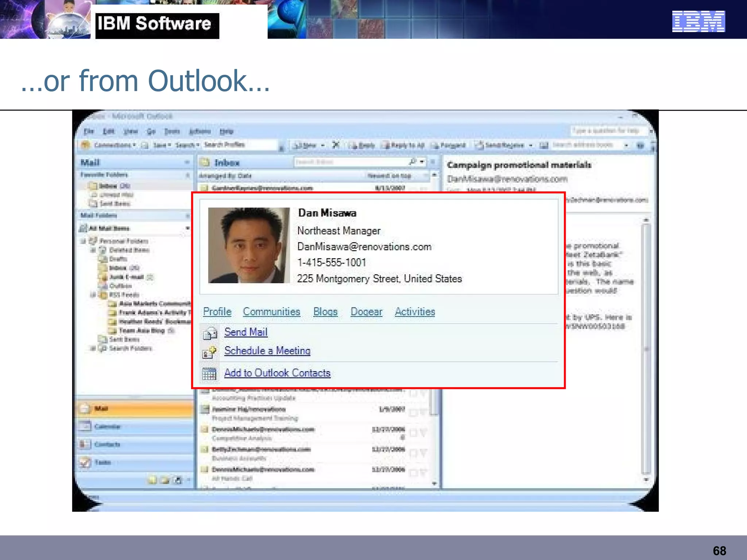
Task: Select the Junk E-mail folder
Action: coord(127,277)
